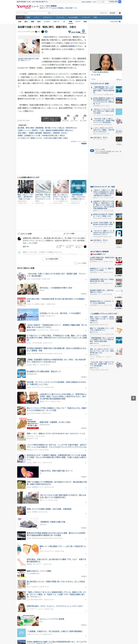
Task: Share the top comment on X
Action: [x=85, y=247]
